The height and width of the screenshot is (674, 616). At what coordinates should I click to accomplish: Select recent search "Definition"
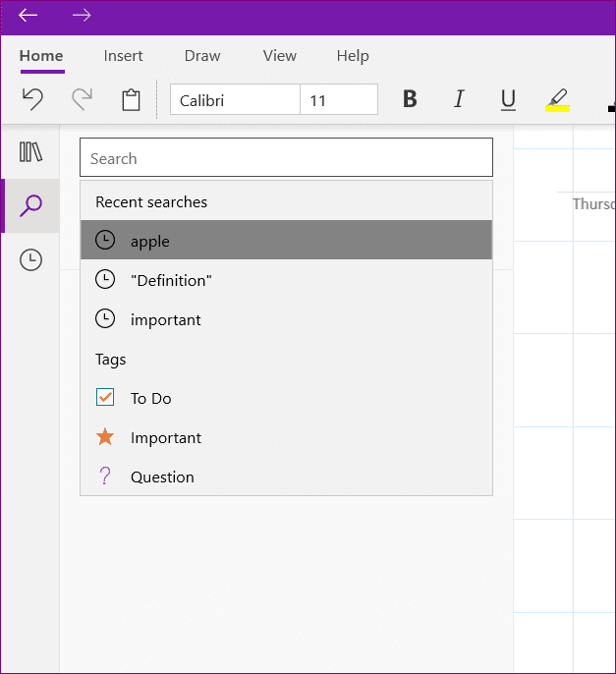286,280
